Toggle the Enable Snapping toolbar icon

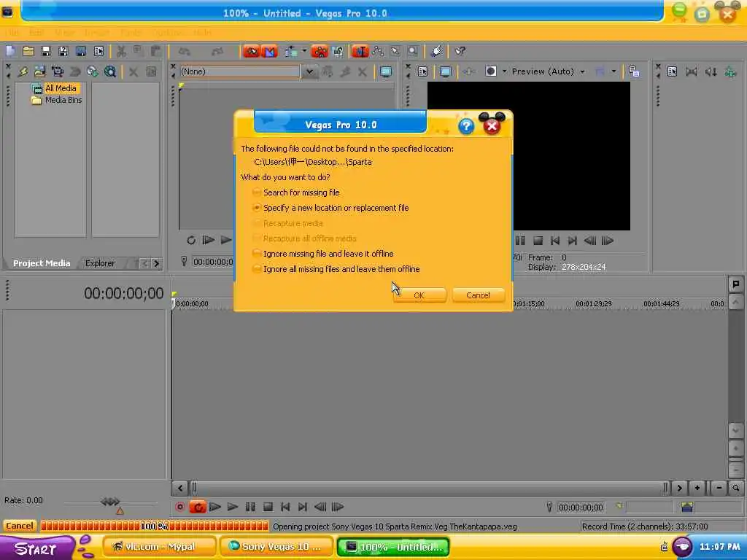(x=252, y=51)
